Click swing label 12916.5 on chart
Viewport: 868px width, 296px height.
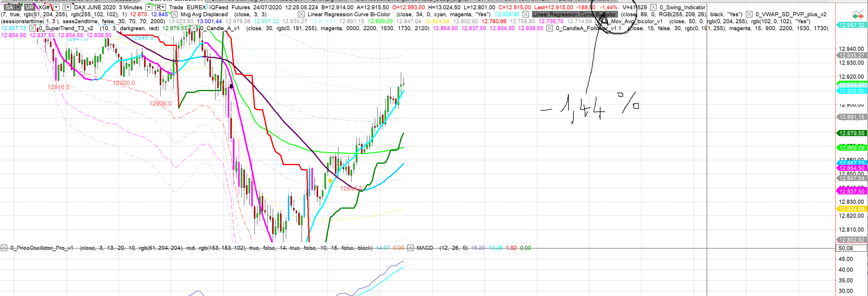pos(58,87)
